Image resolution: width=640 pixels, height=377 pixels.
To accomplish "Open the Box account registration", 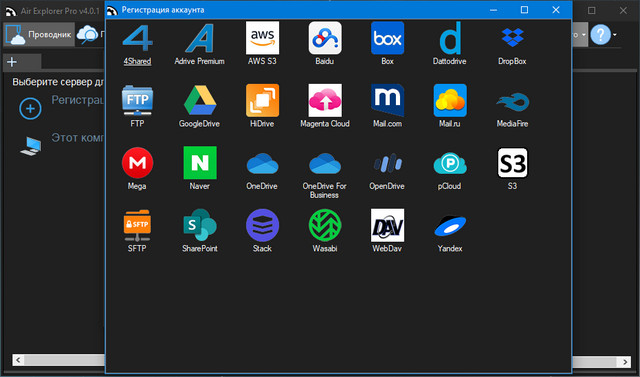I will [x=387, y=38].
